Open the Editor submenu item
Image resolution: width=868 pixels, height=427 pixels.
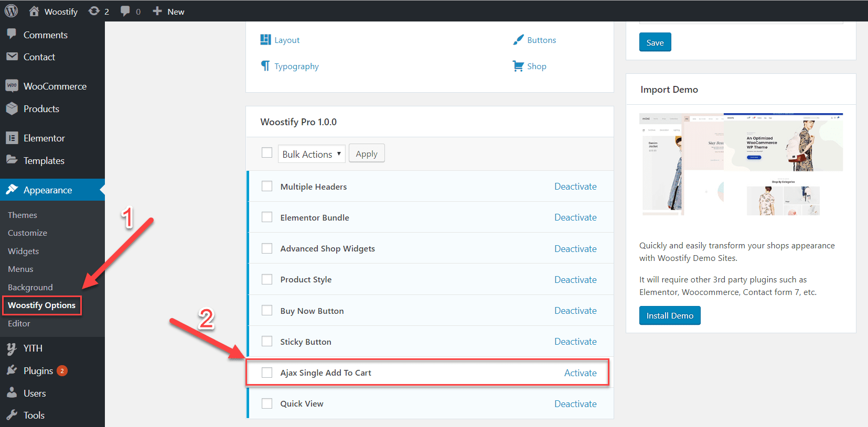(19, 323)
